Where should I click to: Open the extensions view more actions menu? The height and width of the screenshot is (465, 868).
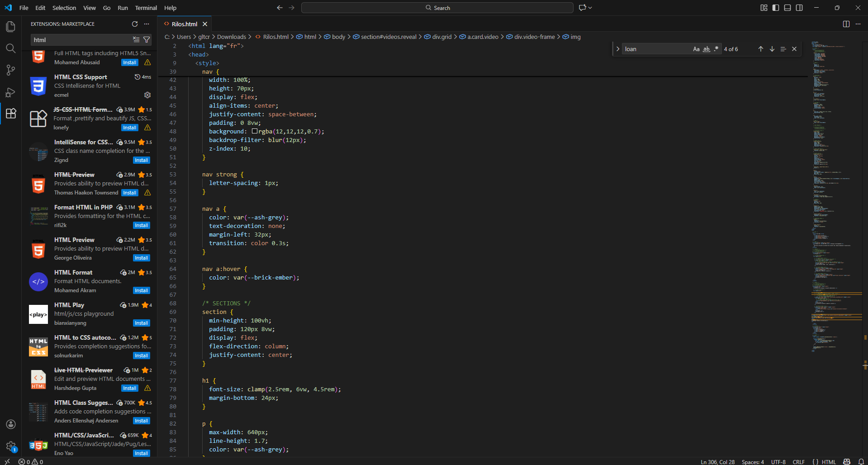click(147, 24)
